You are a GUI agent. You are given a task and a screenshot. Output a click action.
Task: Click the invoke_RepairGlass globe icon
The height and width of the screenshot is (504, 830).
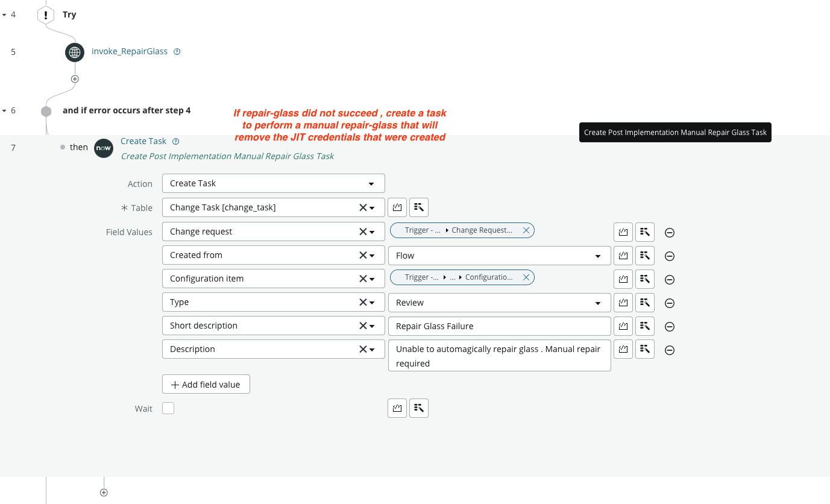pyautogui.click(x=75, y=52)
